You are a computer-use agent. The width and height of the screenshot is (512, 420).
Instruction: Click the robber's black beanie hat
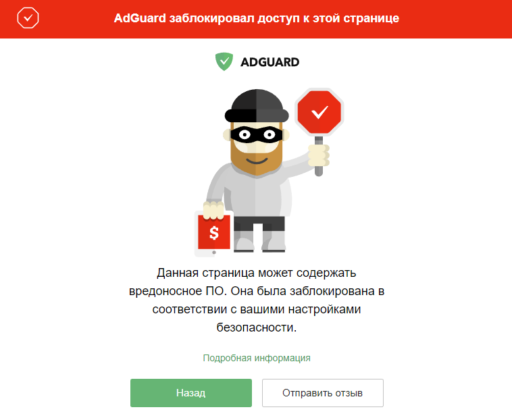click(257, 106)
